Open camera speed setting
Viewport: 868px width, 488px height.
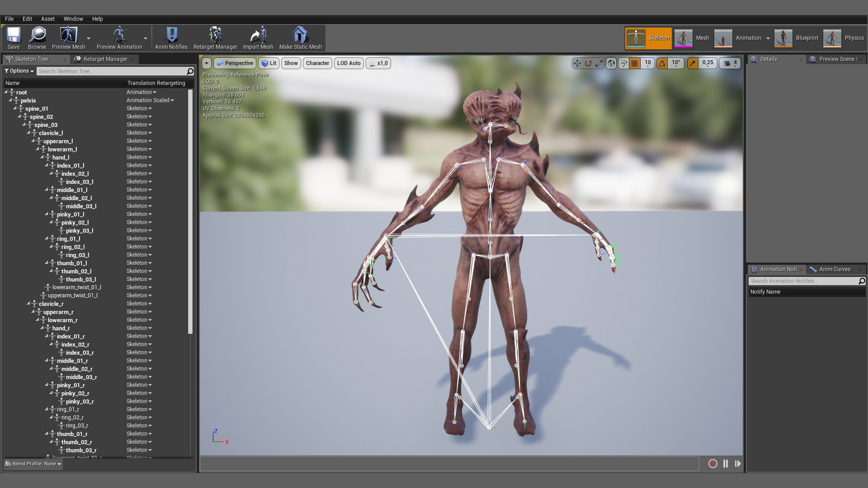click(x=730, y=63)
